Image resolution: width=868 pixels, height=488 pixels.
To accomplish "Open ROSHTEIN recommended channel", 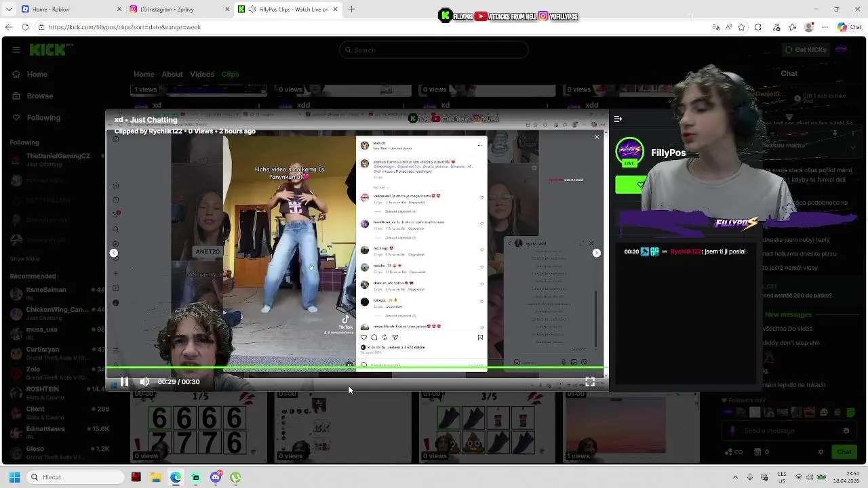I will pyautogui.click(x=58, y=393).
